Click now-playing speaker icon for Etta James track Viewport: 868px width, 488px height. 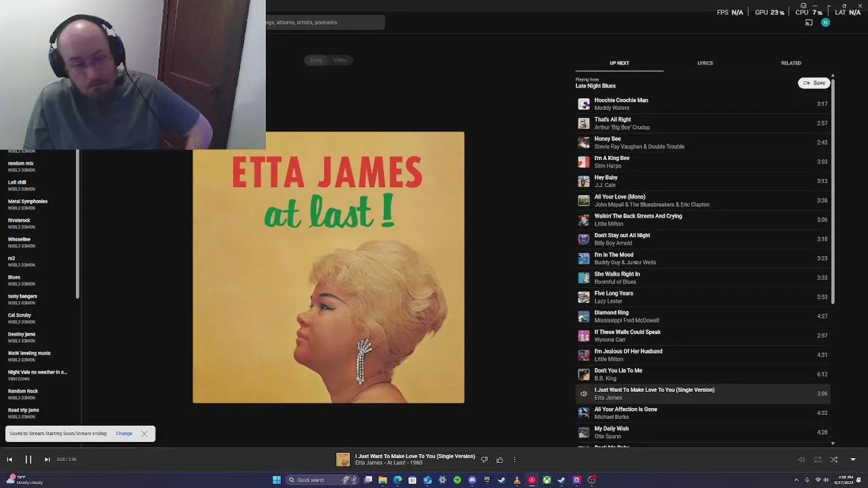click(583, 394)
